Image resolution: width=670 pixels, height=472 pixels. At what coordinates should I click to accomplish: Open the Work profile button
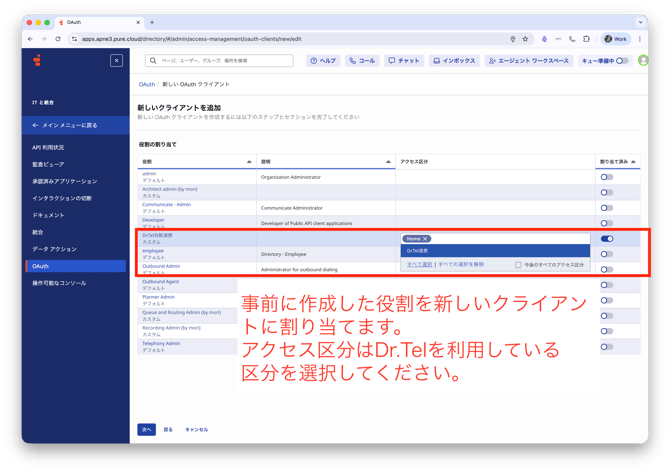[x=615, y=39]
